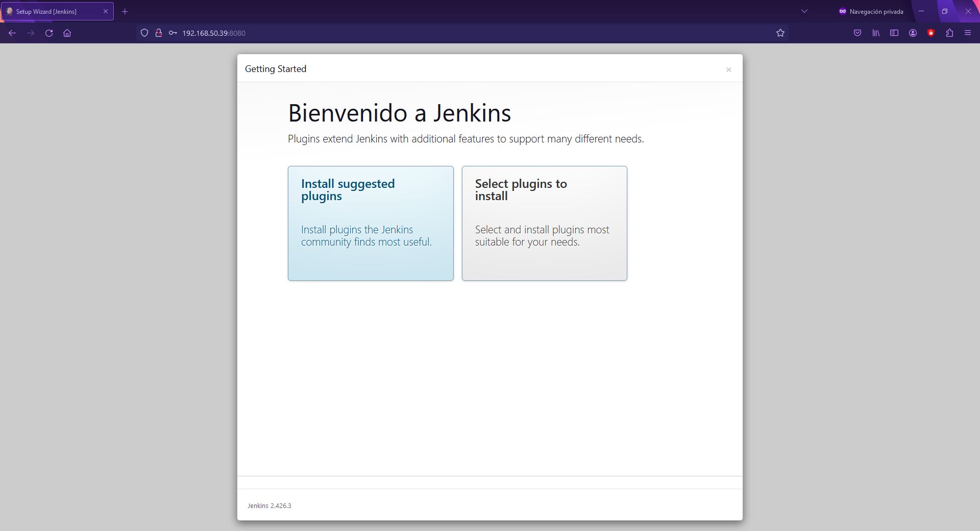Go back with the browser back arrow
This screenshot has width=980, height=531.
12,33
